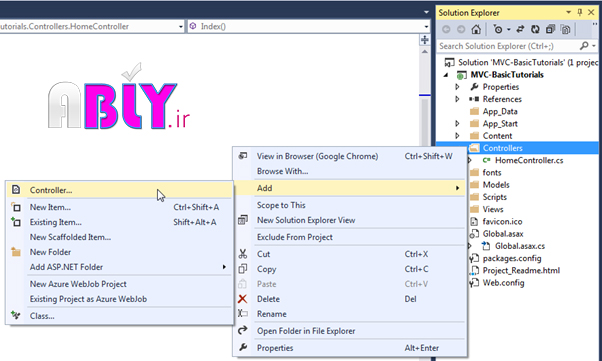The image size is (602, 361).
Task: Click the New Folder icon in Add submenu
Action: [16, 252]
